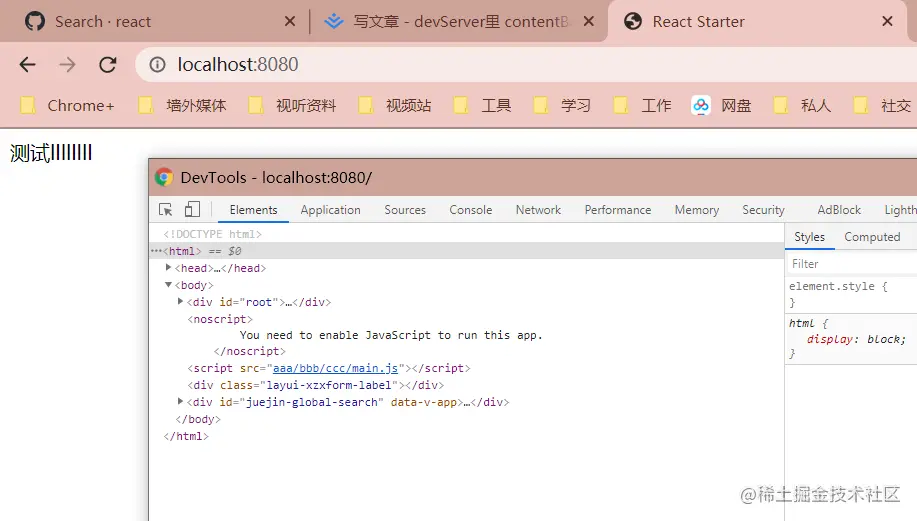Select the html == $0 node row
917x521 pixels.
tap(466, 251)
